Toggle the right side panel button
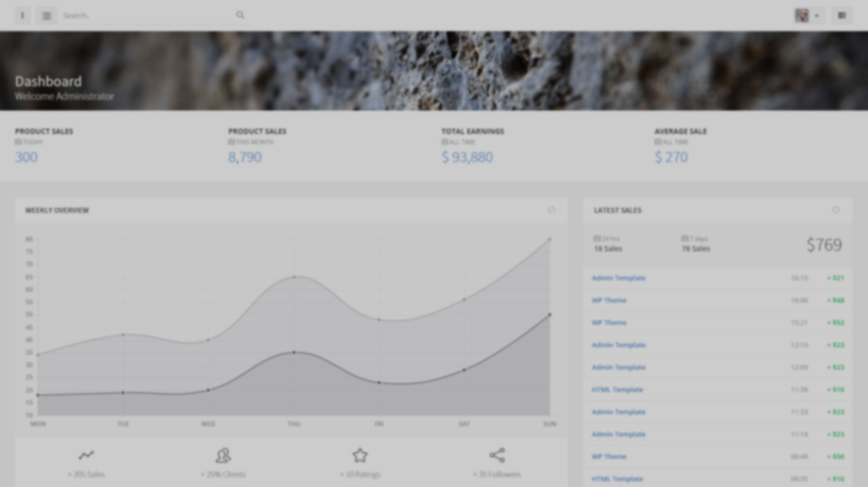 [842, 16]
